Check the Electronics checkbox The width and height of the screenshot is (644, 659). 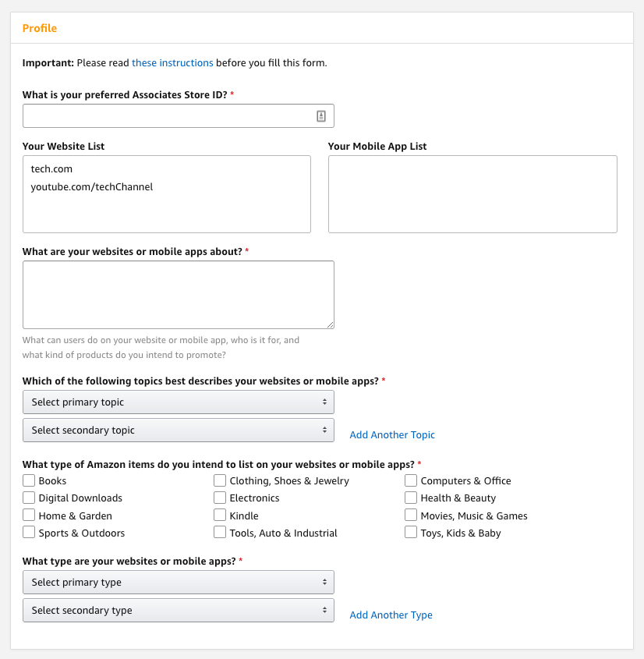coord(220,498)
